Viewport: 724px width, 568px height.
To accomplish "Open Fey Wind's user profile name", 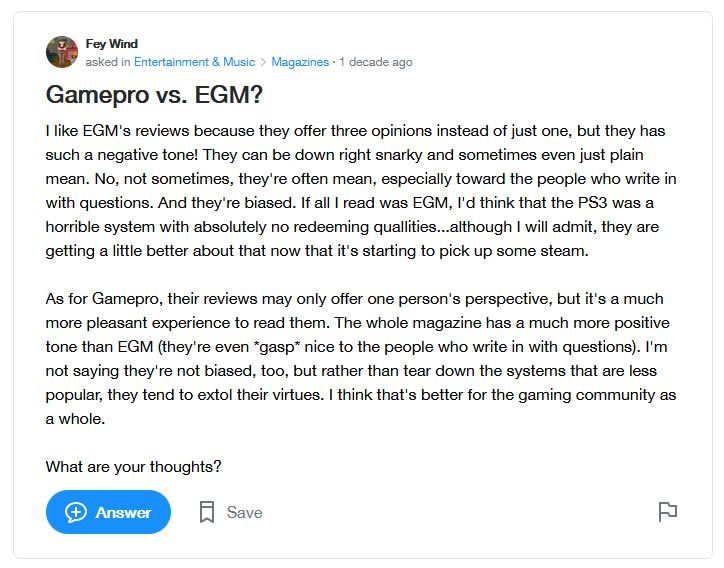I will [x=111, y=44].
